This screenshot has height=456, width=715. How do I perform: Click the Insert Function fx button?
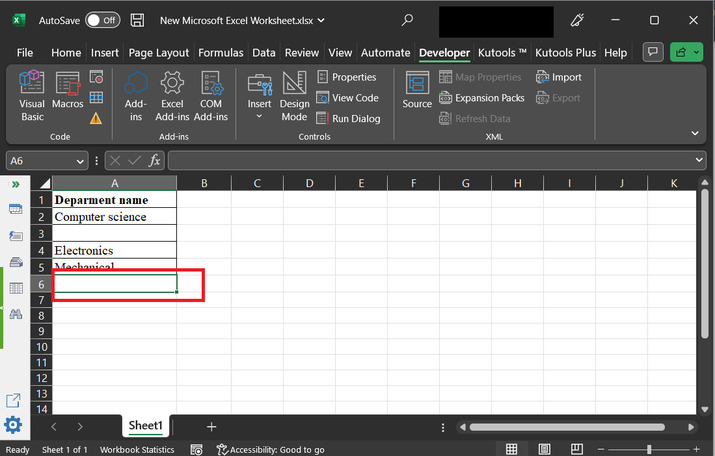click(154, 161)
